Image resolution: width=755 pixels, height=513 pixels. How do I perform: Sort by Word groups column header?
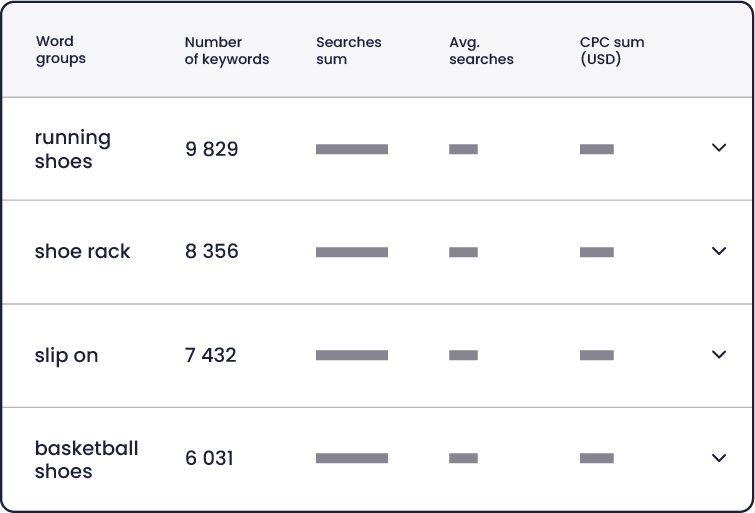61,50
